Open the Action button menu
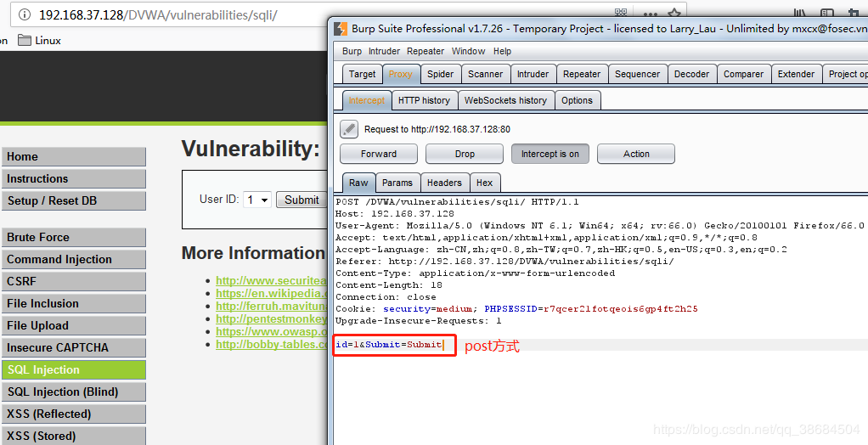 636,154
